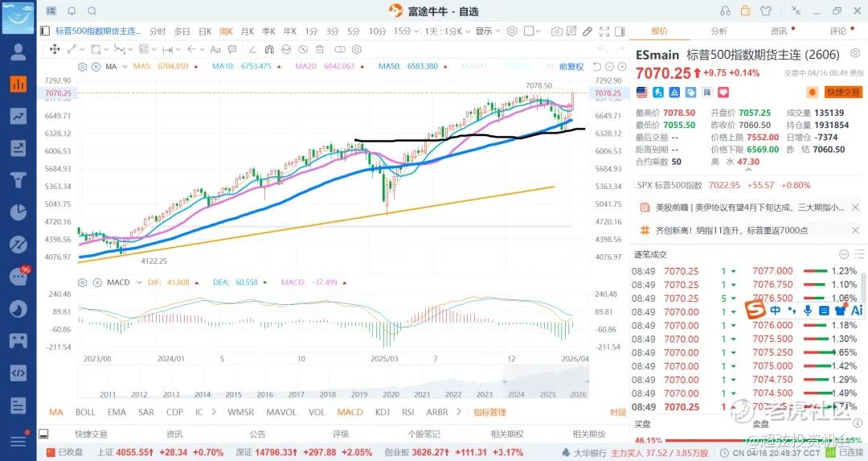Viewport: 868px width, 461px height.
Task: Toggle the right side panel layout icon
Action: (x=620, y=31)
